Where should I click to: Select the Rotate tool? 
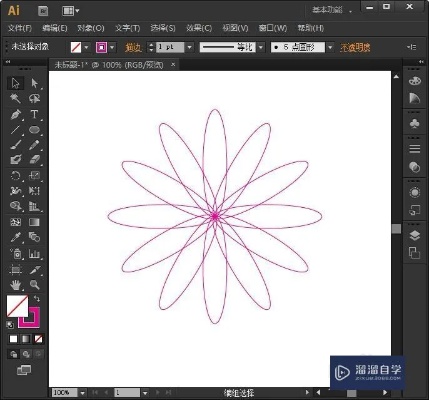[x=15, y=175]
